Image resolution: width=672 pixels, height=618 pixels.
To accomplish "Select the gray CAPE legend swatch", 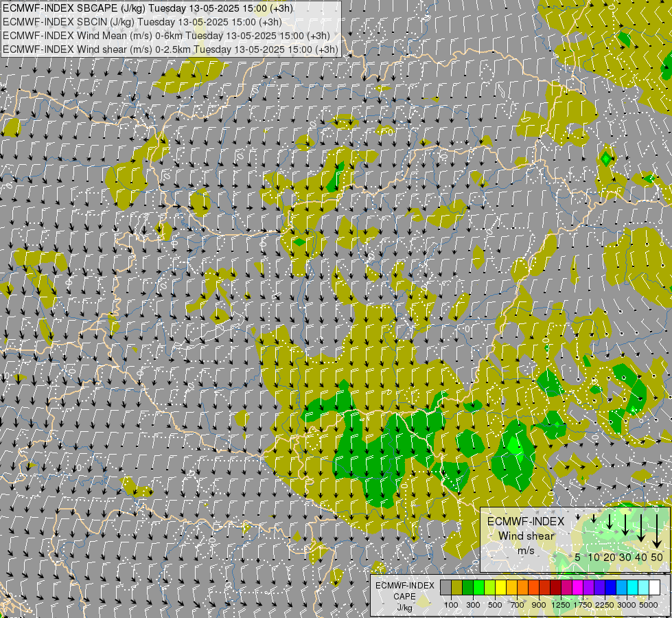I will coord(446,588).
